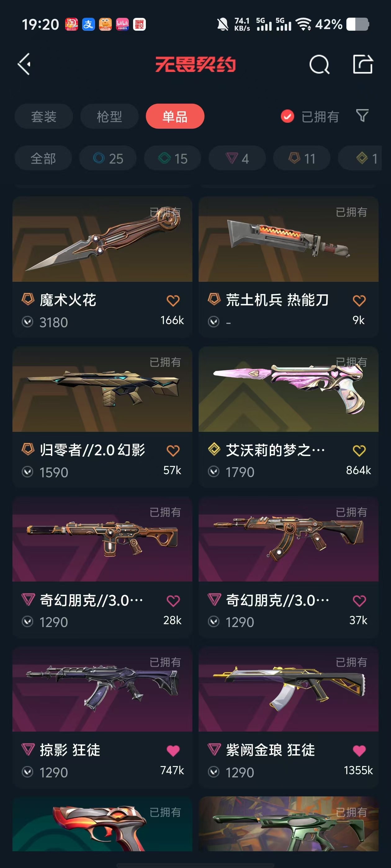Favorite 荒土机兵 热能刀 heart icon
Image resolution: width=391 pixels, height=868 pixels.
pos(359,301)
